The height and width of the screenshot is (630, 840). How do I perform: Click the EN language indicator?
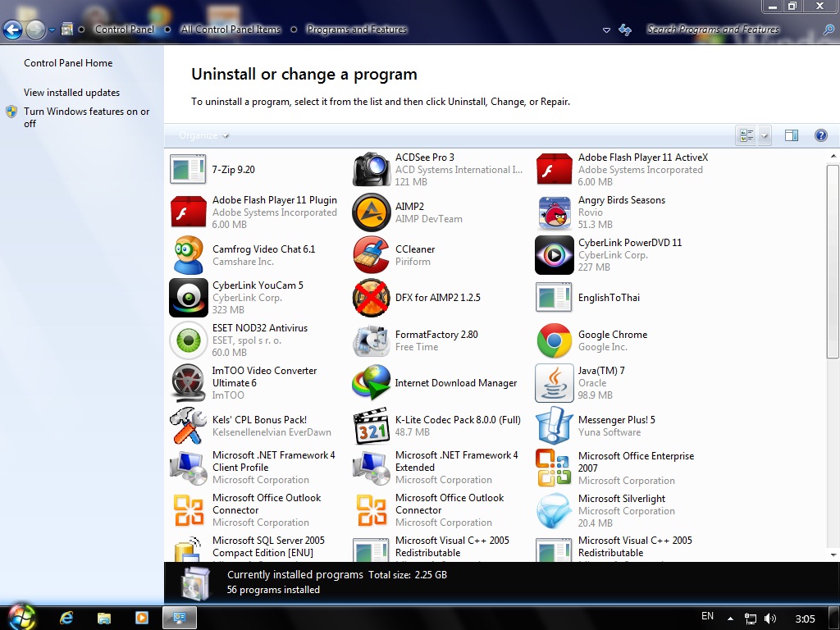[707, 616]
